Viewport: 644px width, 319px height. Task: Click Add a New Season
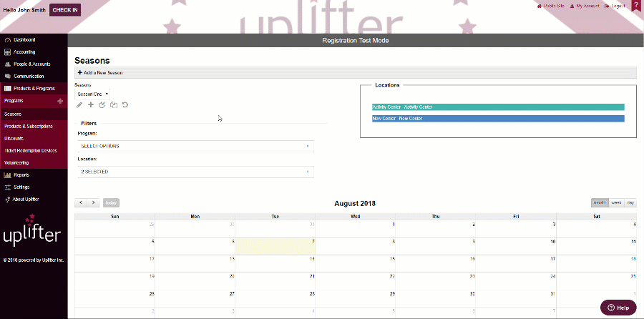click(x=100, y=73)
